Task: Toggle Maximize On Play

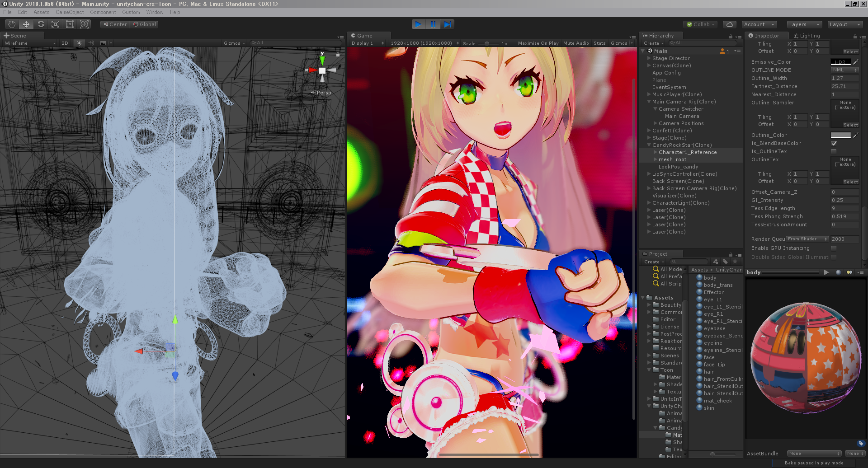Action: coord(538,43)
